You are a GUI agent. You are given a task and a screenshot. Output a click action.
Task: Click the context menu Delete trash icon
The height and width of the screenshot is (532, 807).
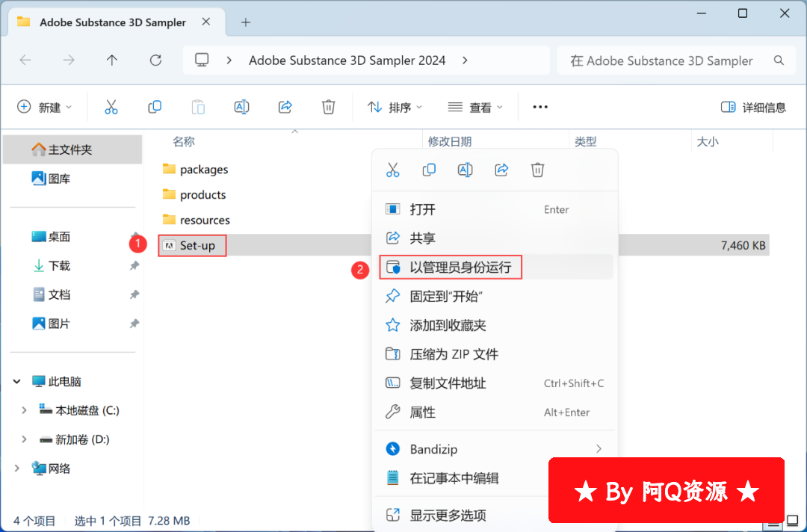[537, 170]
